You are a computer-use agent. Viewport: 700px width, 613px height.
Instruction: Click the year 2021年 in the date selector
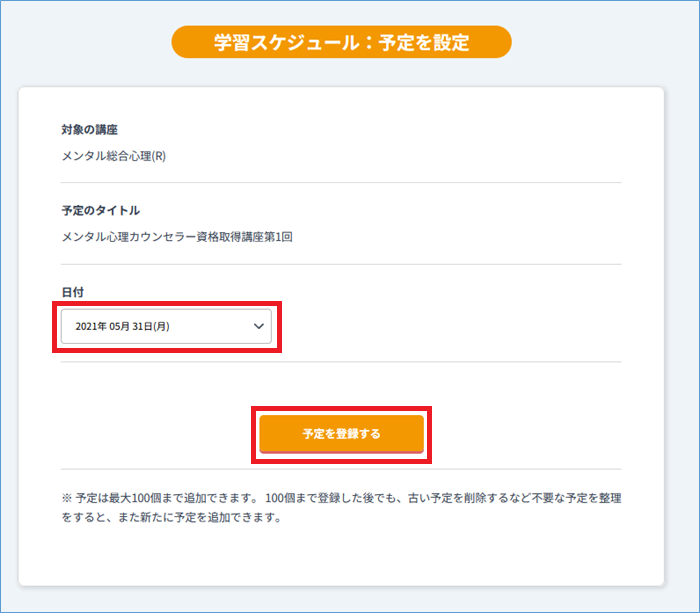(91, 326)
